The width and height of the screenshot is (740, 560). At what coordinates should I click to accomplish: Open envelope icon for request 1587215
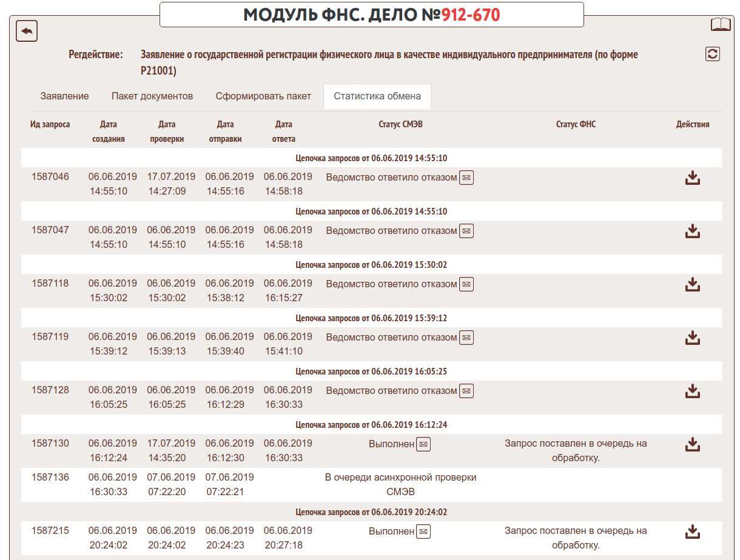[423, 532]
